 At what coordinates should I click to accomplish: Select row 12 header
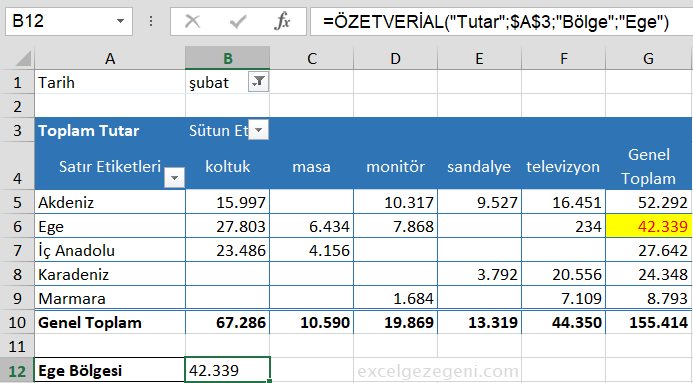[17, 371]
